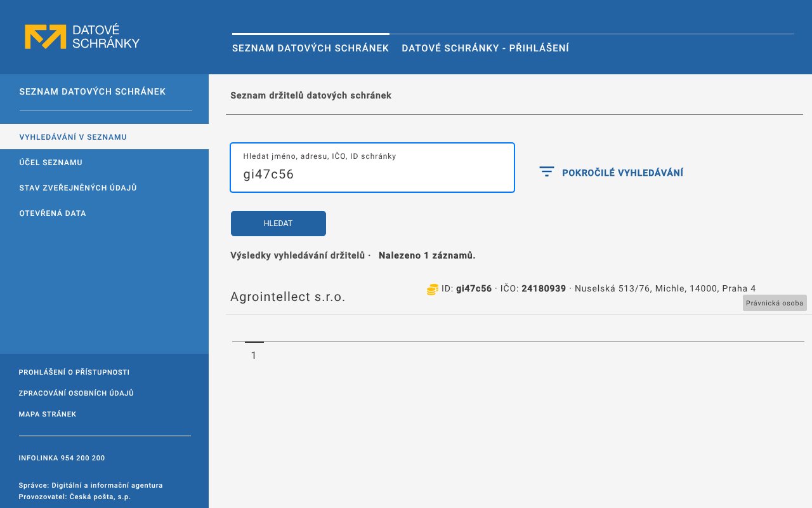Click the filter icon next to pokročilé vyhledávání

[x=546, y=171]
